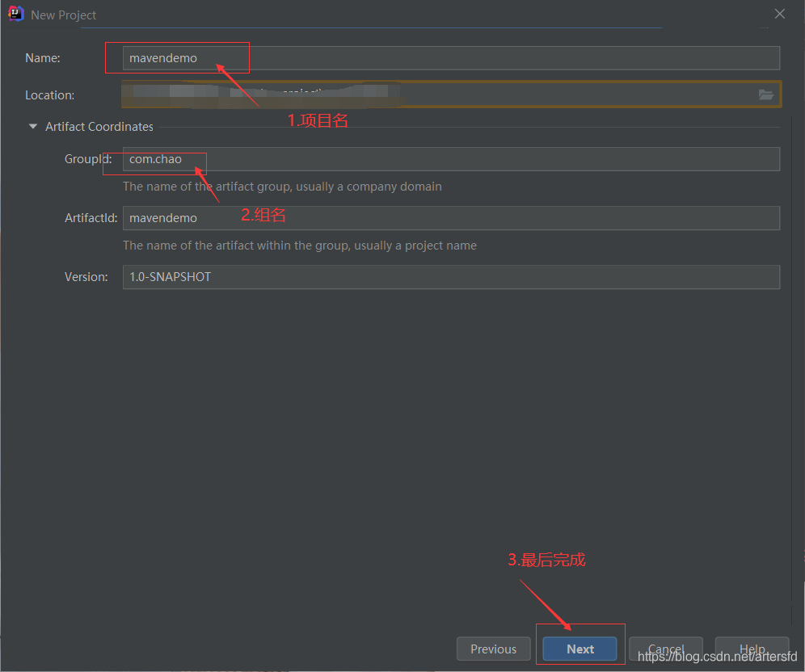Viewport: 805px width, 672px height.
Task: Proceed with the Next button
Action: coord(580,649)
